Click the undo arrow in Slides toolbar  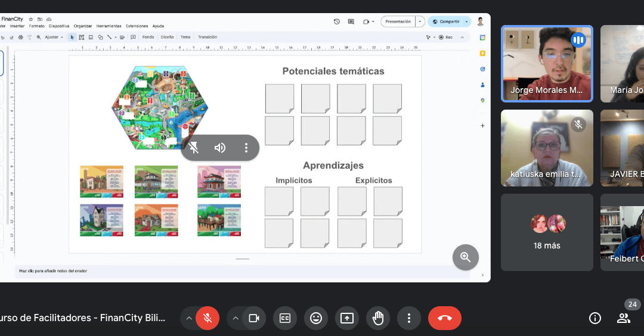click(x=2, y=38)
